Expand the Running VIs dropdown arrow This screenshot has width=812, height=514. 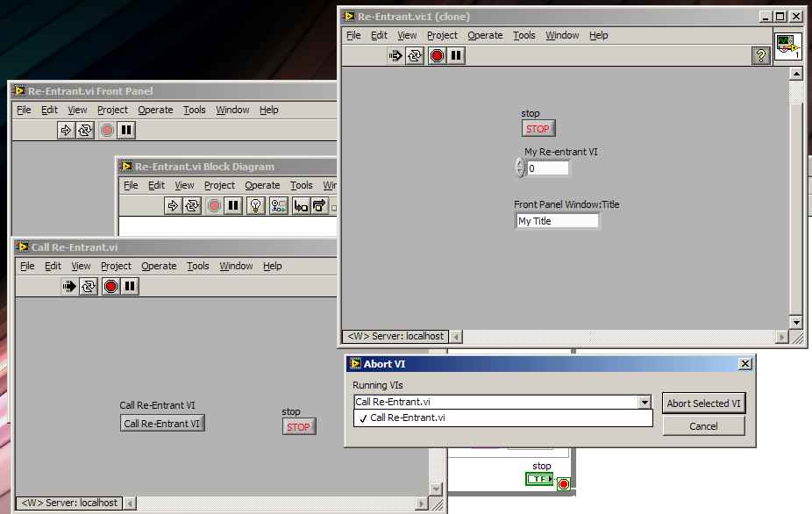pyautogui.click(x=645, y=403)
